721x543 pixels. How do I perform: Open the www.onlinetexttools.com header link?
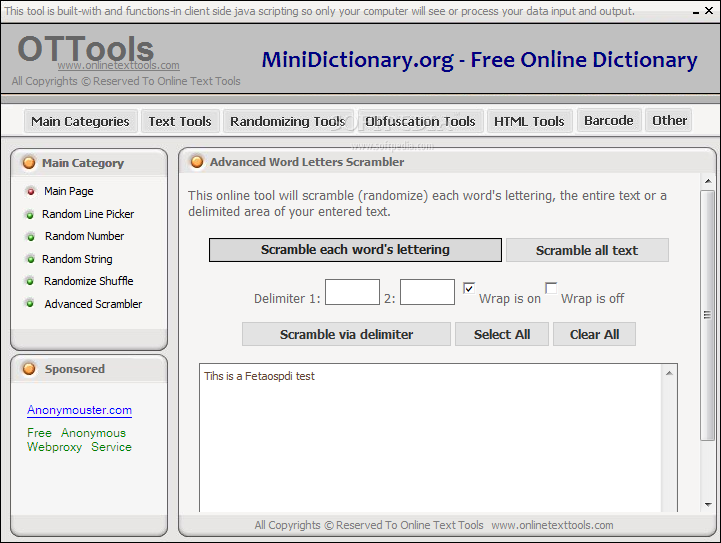pos(119,66)
